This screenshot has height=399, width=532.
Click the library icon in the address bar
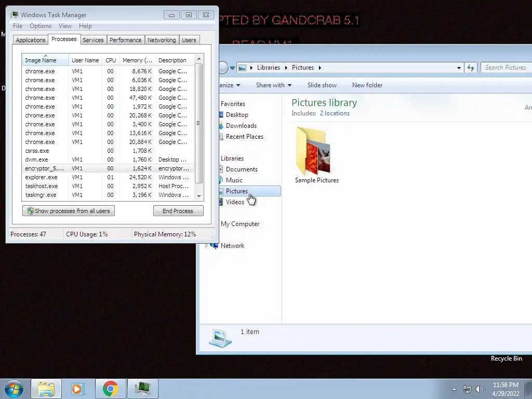(242, 68)
